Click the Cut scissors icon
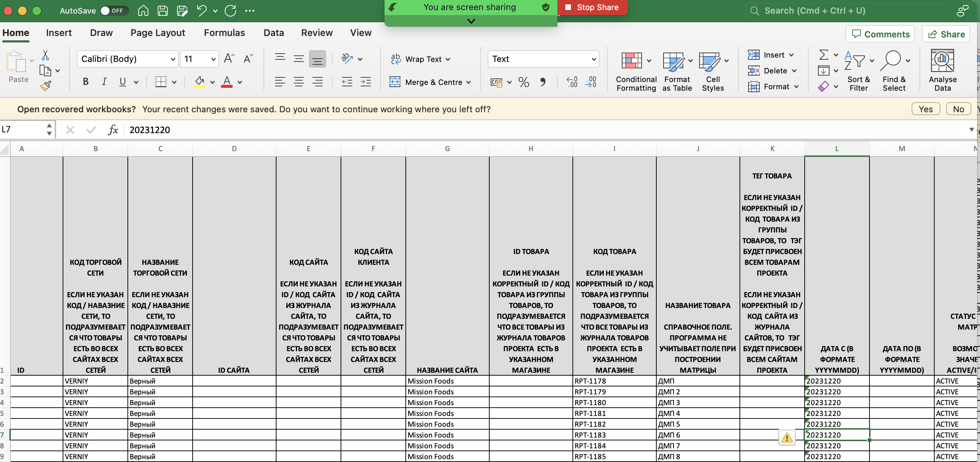Image resolution: width=980 pixels, height=462 pixels. tap(45, 55)
